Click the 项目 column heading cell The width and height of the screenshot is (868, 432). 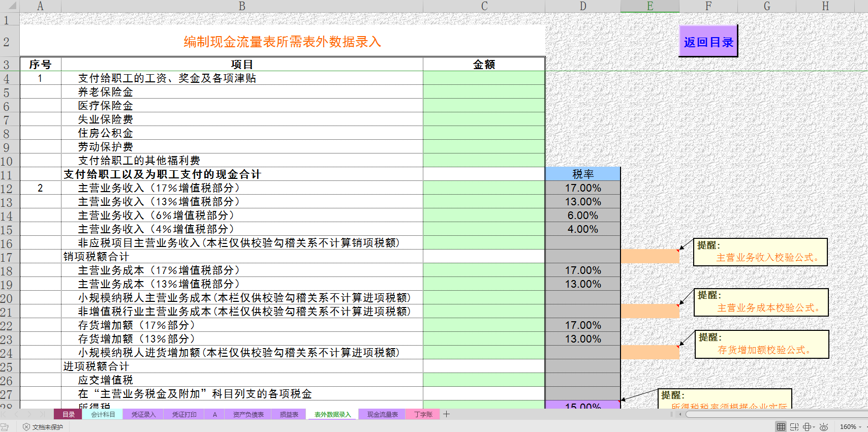click(242, 65)
